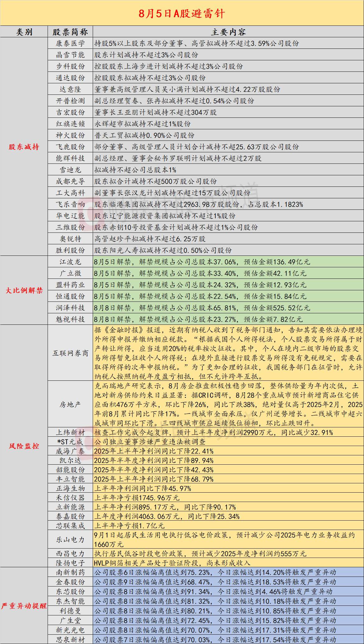Click the 互联网券商 cell
Screen dimensions: 364x644
click(x=70, y=353)
